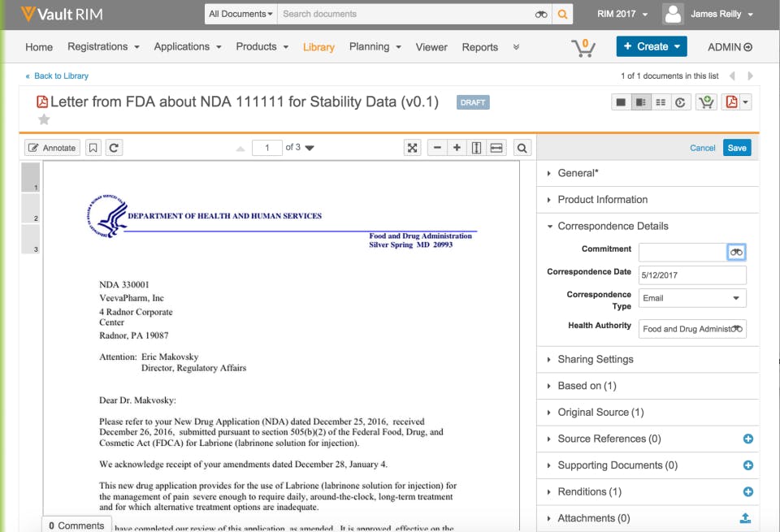Screen dimensions: 780x532
Task: Upload an attachment icon
Action: tap(745, 518)
